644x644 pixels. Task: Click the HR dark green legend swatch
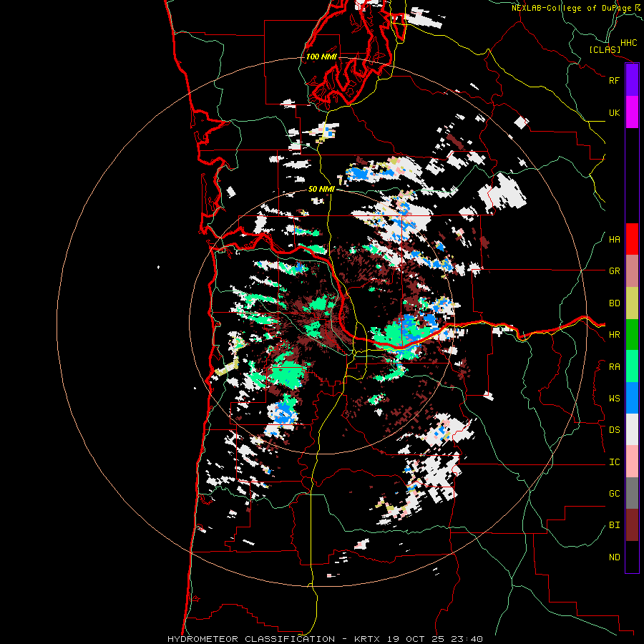point(632,335)
